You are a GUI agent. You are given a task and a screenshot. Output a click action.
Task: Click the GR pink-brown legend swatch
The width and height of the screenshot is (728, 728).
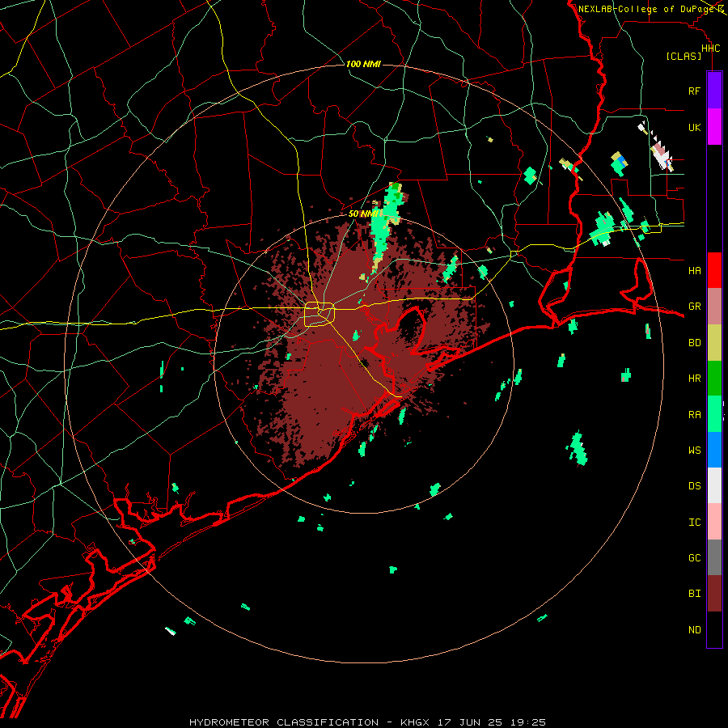[x=714, y=307]
